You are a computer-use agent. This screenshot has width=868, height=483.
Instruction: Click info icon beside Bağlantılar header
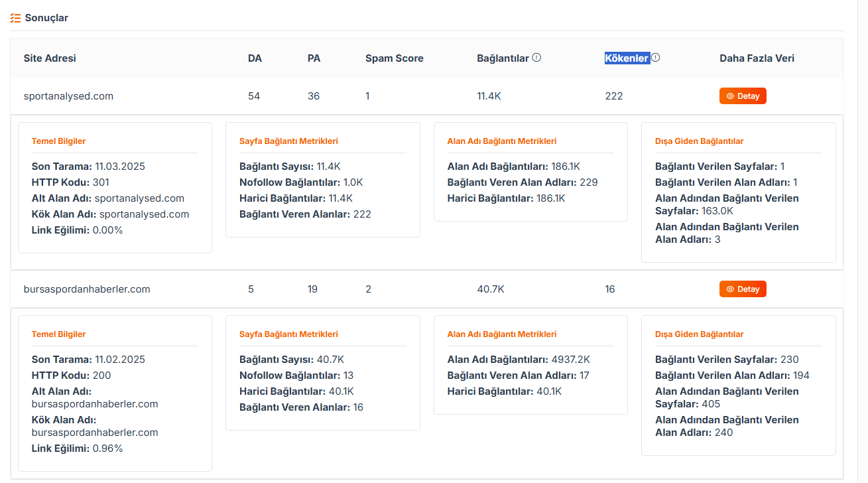(x=536, y=58)
